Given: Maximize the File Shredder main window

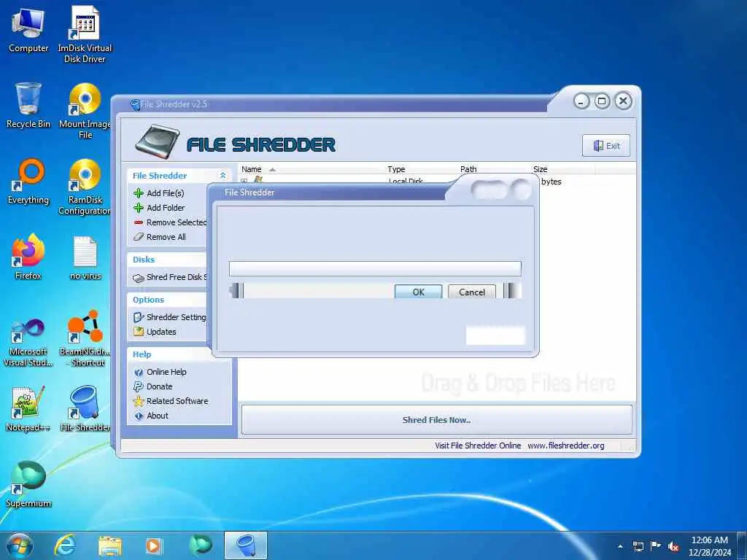Looking at the screenshot, I should pyautogui.click(x=602, y=101).
